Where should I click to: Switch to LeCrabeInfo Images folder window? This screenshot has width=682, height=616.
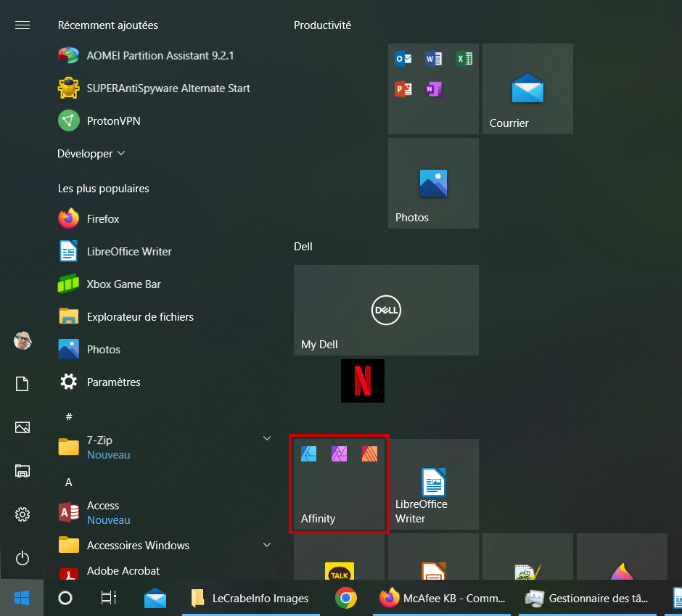click(251, 598)
